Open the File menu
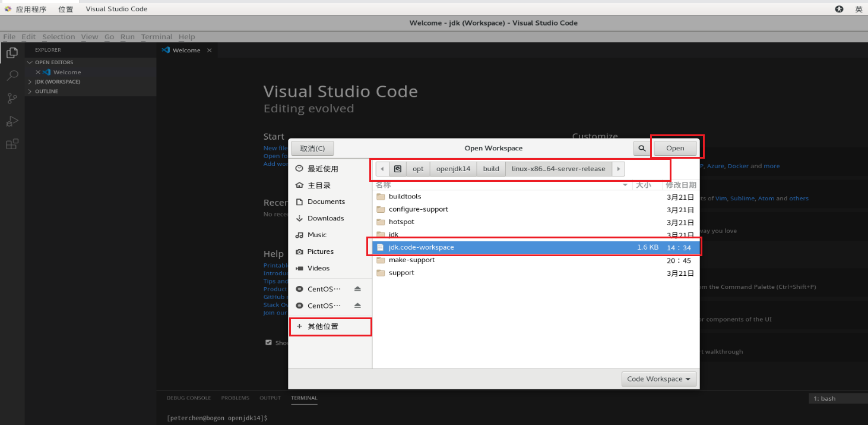 tap(9, 37)
